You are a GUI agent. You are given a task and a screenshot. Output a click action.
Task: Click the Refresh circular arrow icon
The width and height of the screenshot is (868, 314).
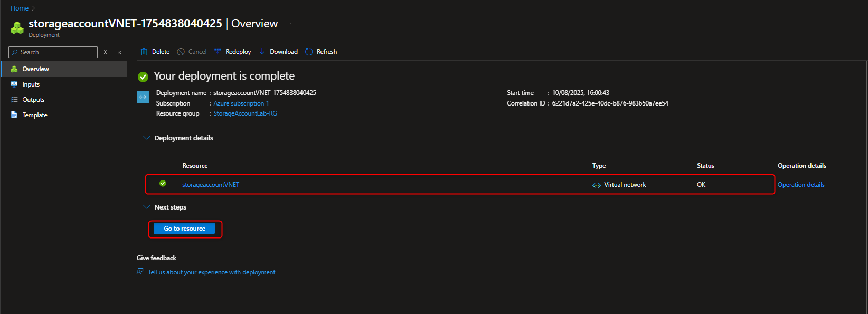309,52
